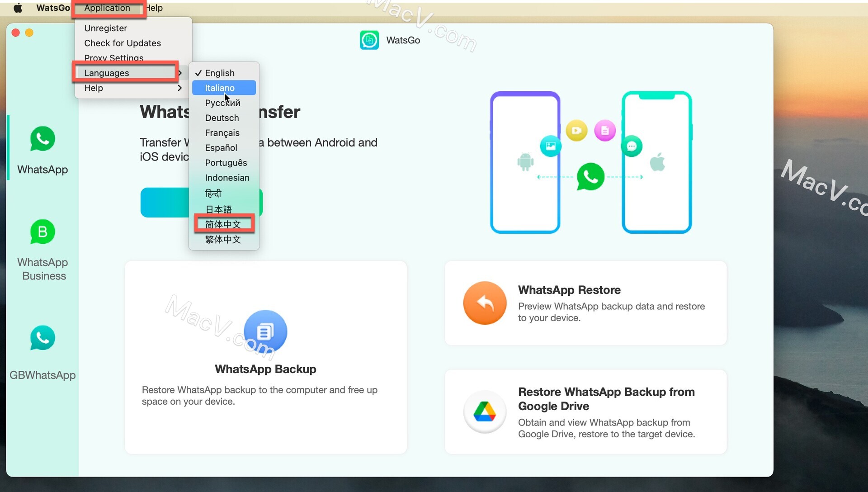Click the WatsGo menu bar item

(53, 8)
